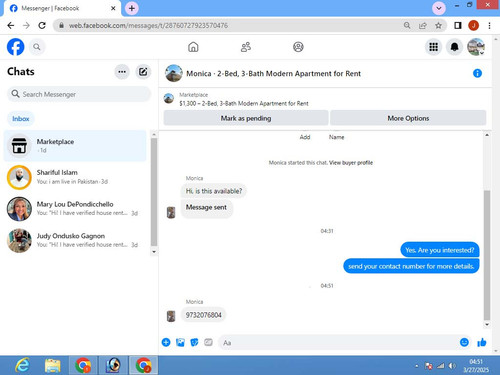
Task: Click the volume speaker tray icon
Action: coord(452,366)
